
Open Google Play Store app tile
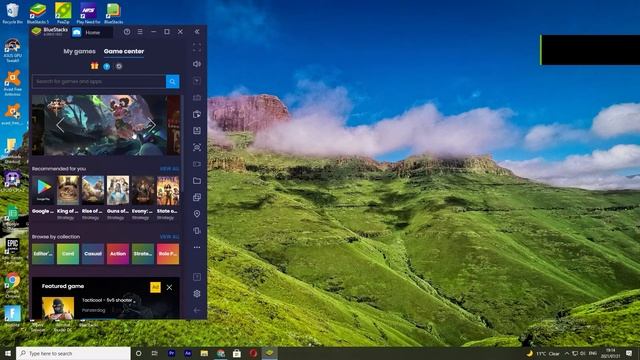43,190
